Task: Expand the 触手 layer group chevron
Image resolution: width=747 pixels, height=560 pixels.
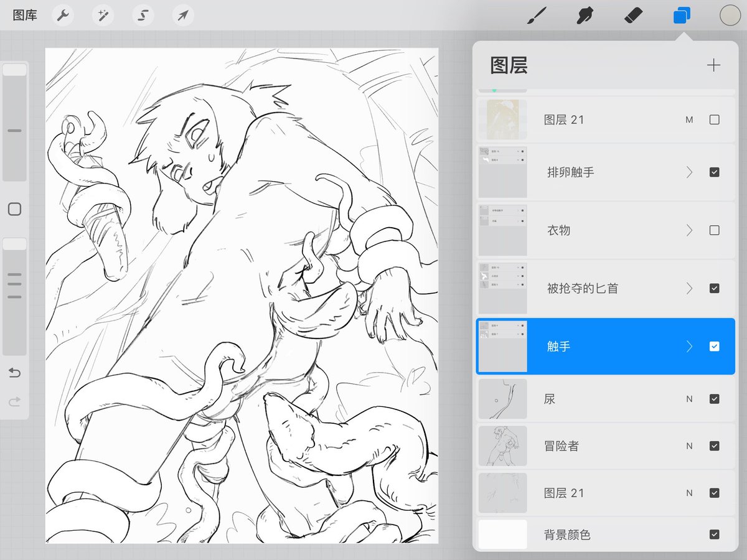Action: [689, 347]
